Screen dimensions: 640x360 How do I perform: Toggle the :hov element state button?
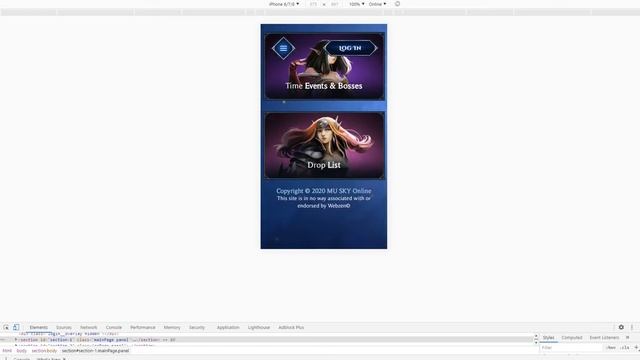pyautogui.click(x=611, y=348)
